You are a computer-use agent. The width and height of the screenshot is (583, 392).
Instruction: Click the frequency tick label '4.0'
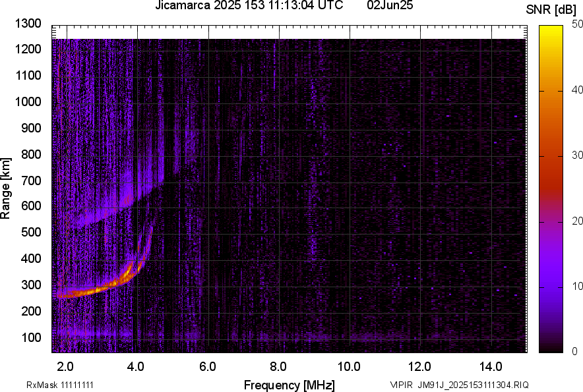pyautogui.click(x=136, y=367)
